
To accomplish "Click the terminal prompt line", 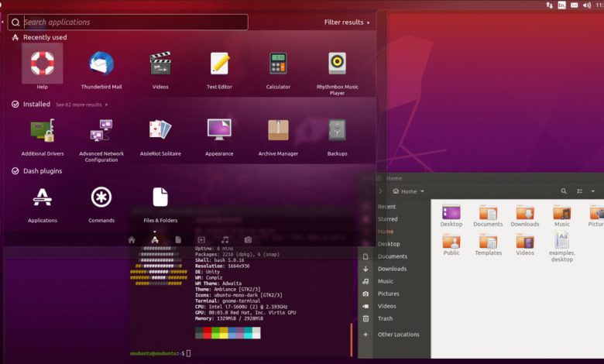I will (x=160, y=353).
